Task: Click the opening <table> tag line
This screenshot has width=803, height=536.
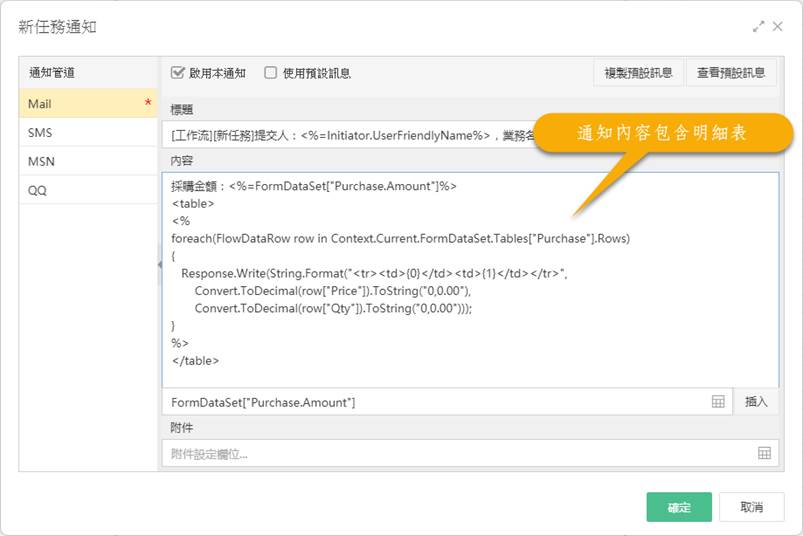Action: click(x=193, y=203)
